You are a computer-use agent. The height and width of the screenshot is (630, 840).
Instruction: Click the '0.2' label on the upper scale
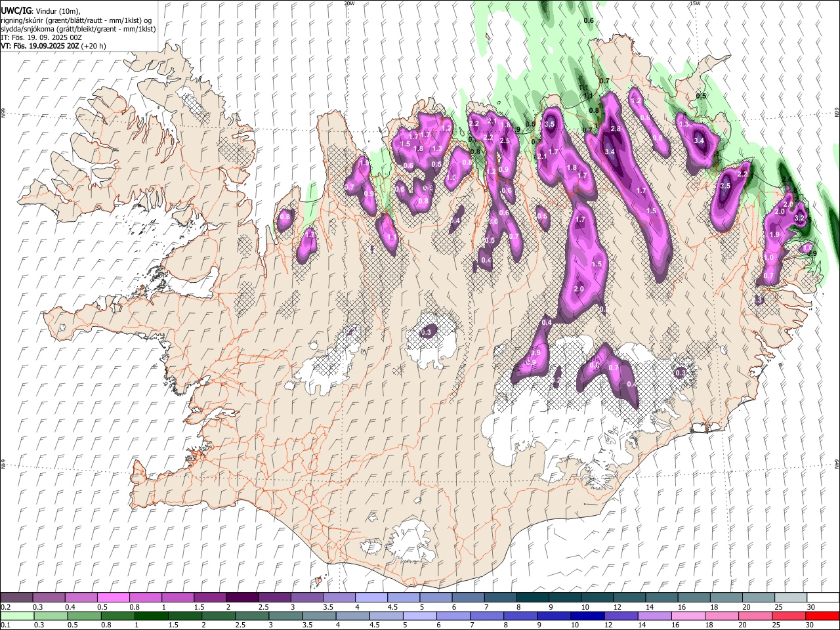click(x=5, y=607)
